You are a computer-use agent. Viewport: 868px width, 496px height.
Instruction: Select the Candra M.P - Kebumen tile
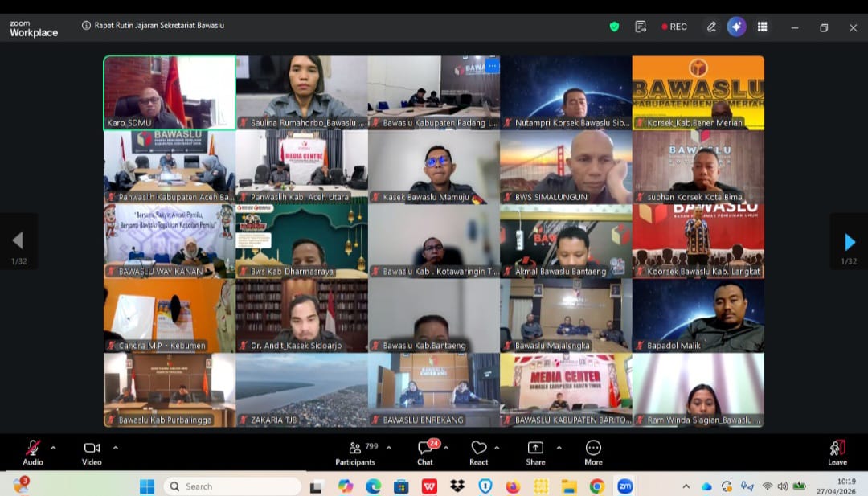[x=170, y=316]
